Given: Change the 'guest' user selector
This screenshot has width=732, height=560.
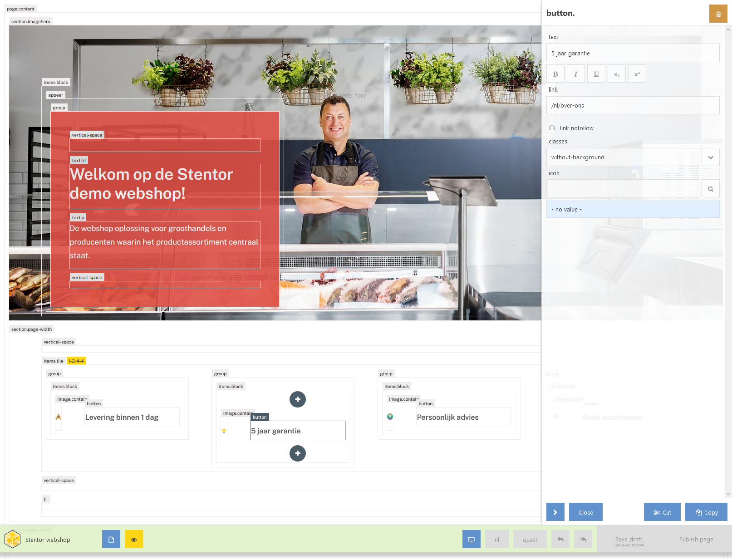Looking at the screenshot, I should pos(530,539).
